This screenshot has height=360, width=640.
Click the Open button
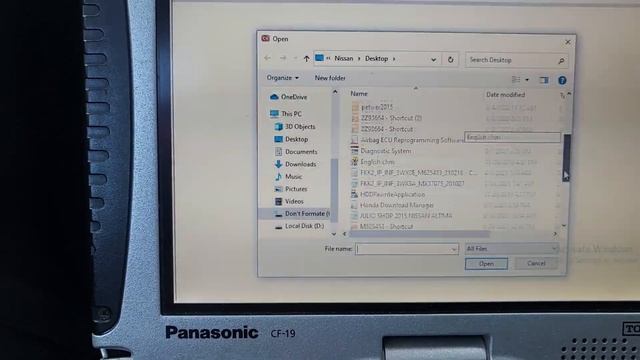pyautogui.click(x=486, y=264)
